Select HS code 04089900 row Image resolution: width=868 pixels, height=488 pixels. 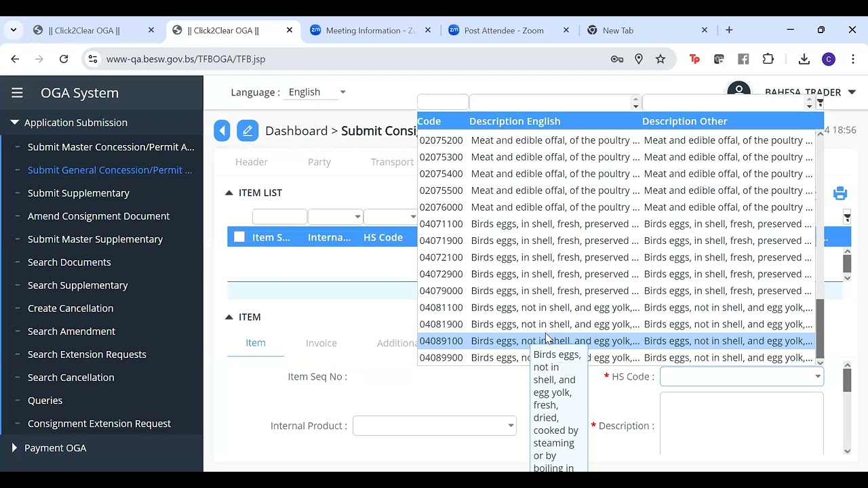616,357
